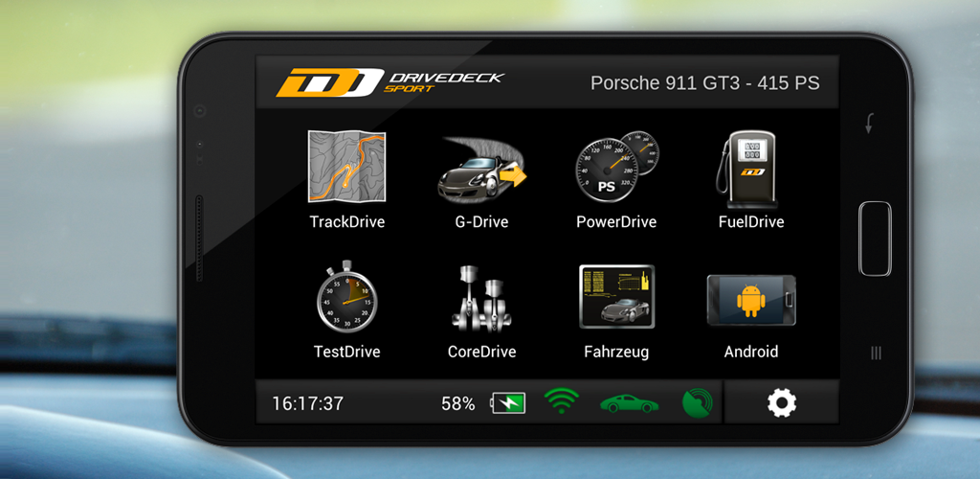Tap the Android label
980x479 pixels.
(751, 352)
